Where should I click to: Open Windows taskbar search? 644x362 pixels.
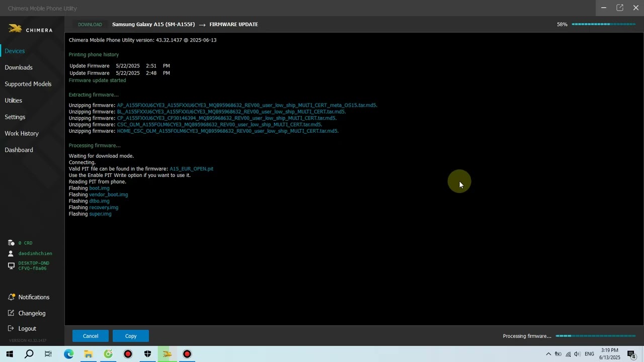click(x=29, y=354)
